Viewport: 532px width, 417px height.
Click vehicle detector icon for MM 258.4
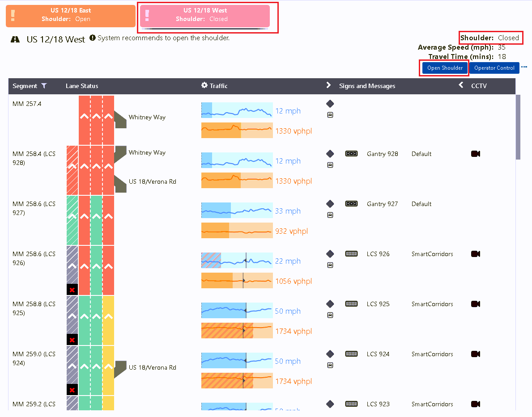[330, 165]
